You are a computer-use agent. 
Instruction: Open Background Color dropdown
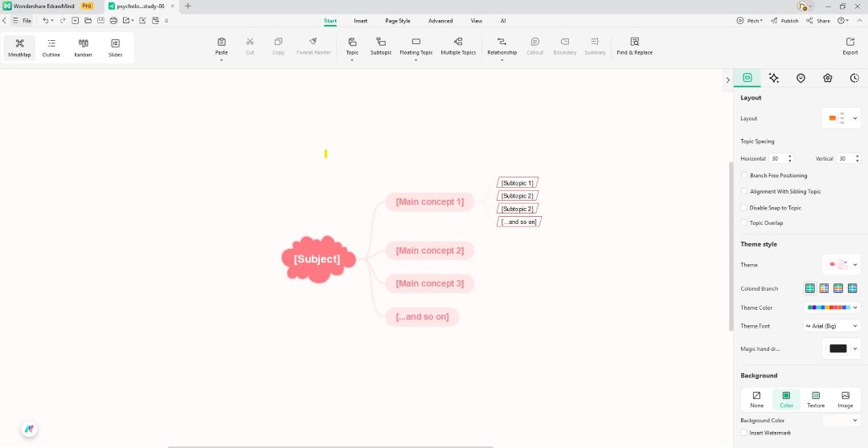point(841,421)
